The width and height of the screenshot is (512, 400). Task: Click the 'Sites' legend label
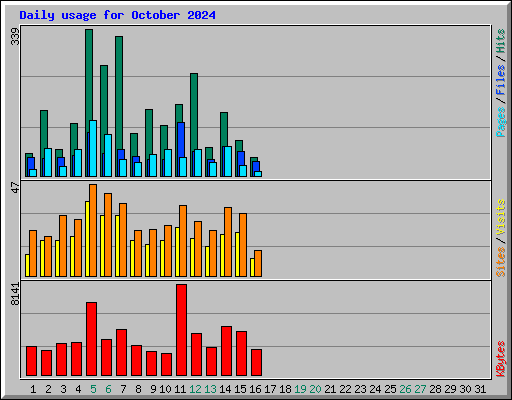[501, 262]
